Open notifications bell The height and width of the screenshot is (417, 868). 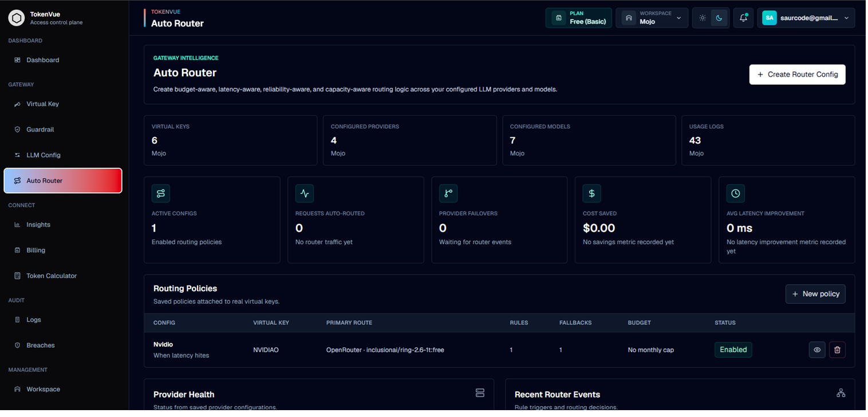point(743,18)
